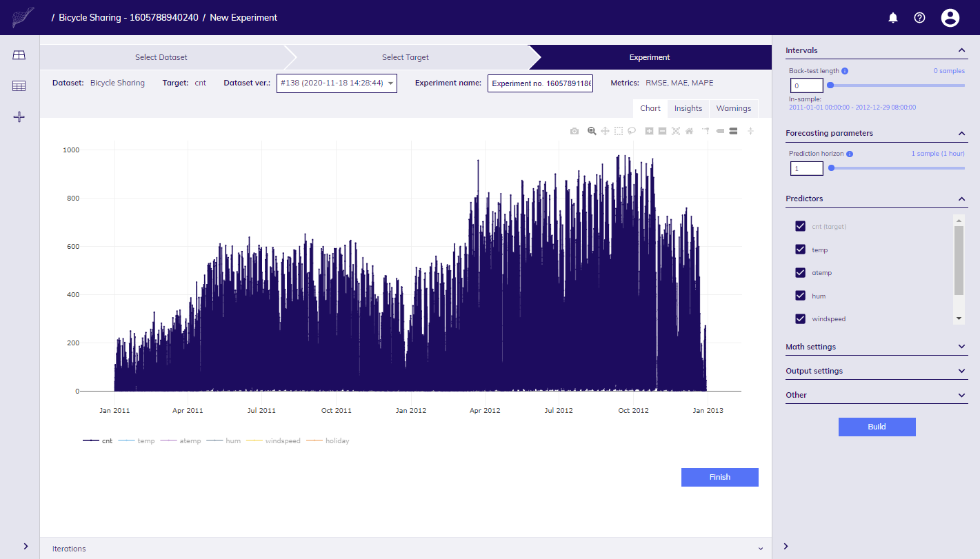Click the Back-test length slider handle
Image resolution: width=980 pixels, height=559 pixels.
(830, 85)
